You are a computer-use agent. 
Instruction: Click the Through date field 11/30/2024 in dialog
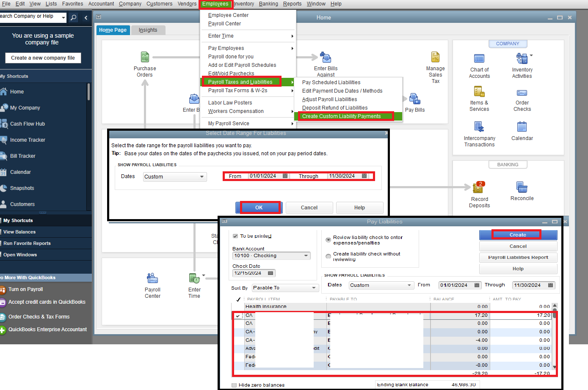[345, 176]
